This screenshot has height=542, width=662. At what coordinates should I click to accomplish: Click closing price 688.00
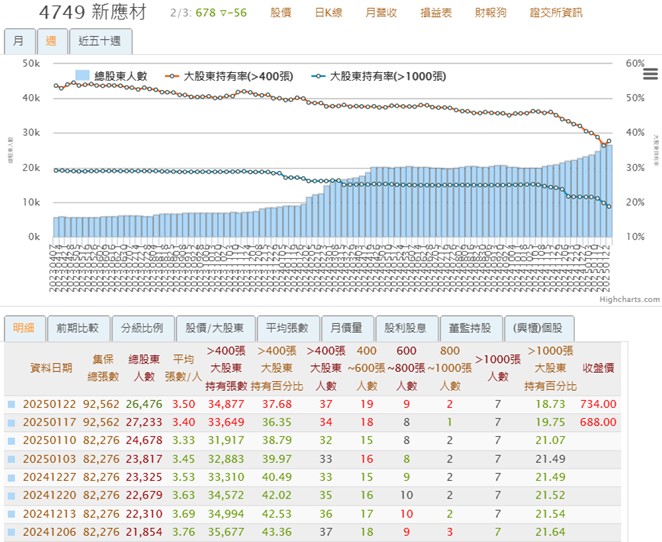click(x=598, y=423)
